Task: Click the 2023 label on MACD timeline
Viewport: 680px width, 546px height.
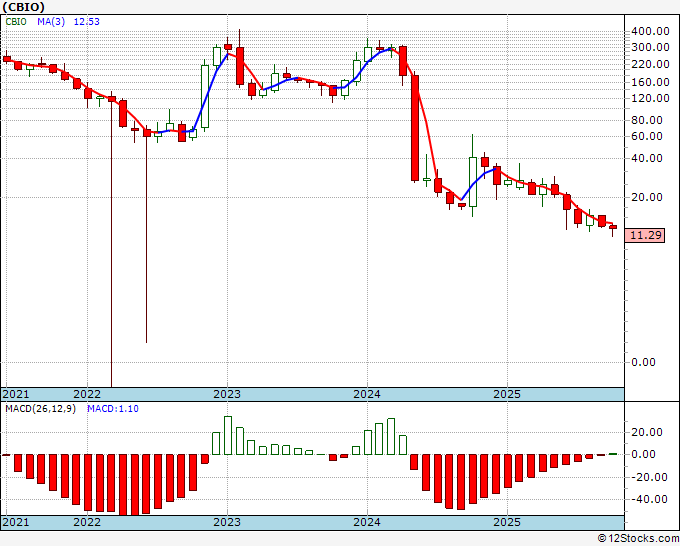Action: (227, 522)
